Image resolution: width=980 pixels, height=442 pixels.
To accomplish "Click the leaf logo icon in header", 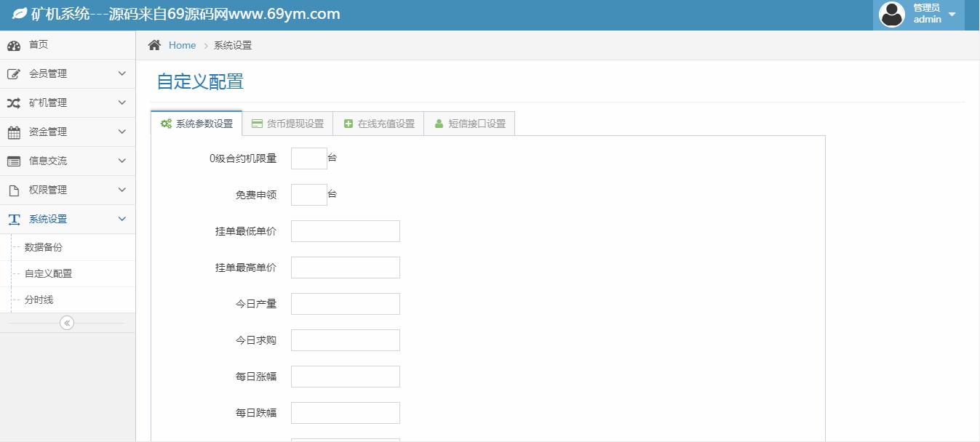I will pyautogui.click(x=20, y=14).
